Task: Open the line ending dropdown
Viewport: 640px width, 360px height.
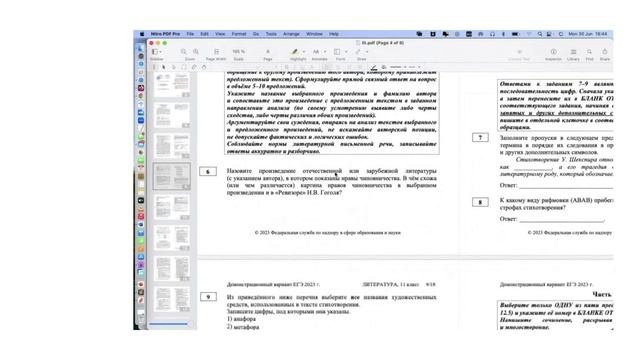Action: pos(414,67)
